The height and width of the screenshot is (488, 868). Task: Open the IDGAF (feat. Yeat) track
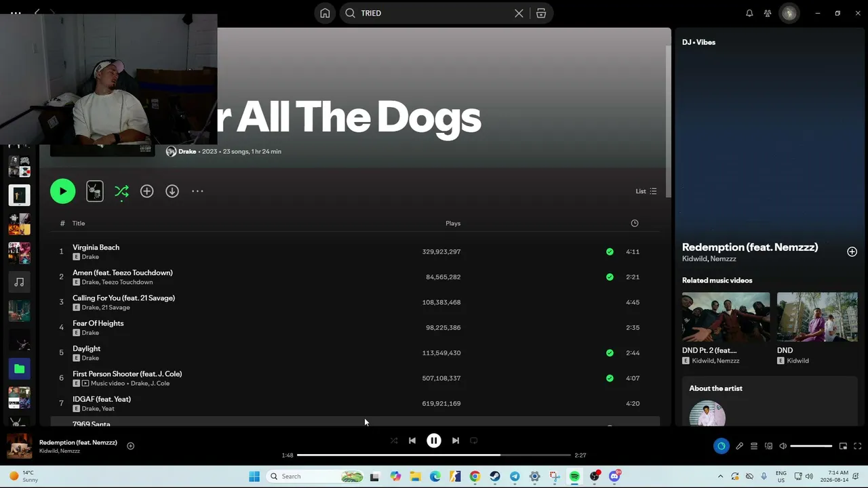(102, 399)
